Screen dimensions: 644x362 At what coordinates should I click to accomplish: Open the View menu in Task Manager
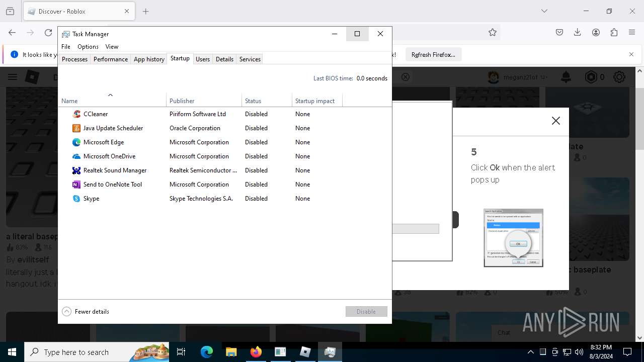(112, 47)
